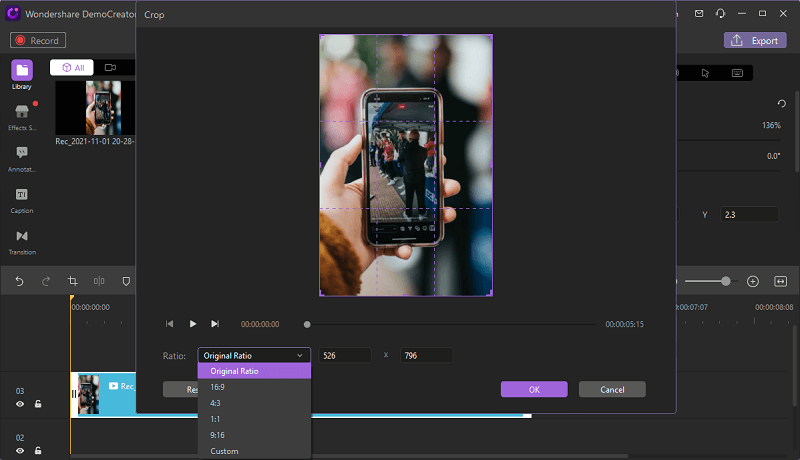The width and height of the screenshot is (800, 460).
Task: Click the timeline zoom slider handle
Action: [725, 281]
